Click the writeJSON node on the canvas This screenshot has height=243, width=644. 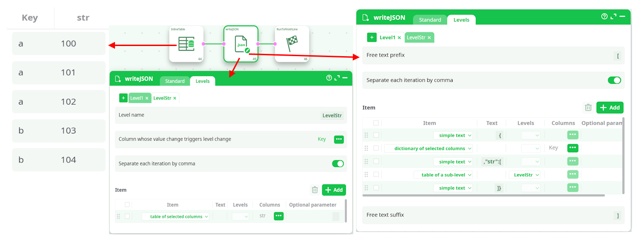pos(241,44)
